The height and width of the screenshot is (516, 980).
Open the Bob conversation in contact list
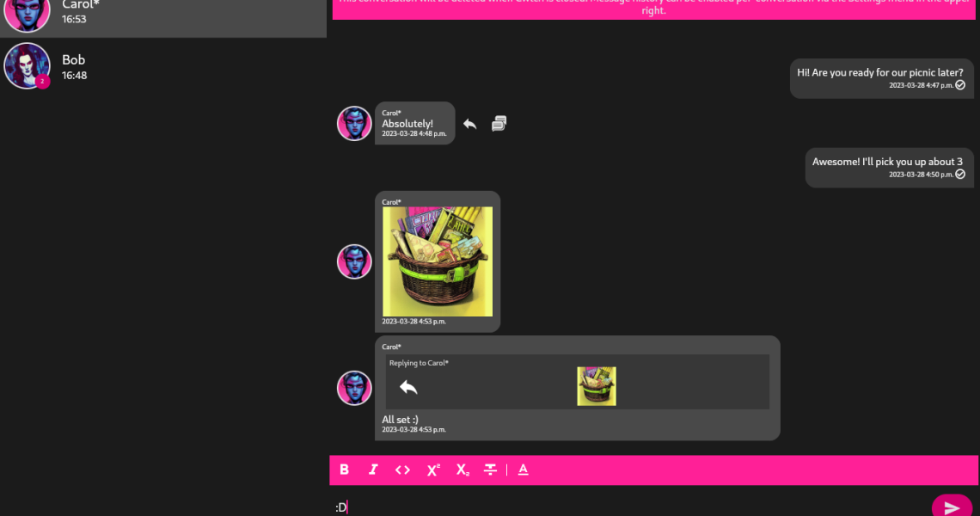click(163, 66)
